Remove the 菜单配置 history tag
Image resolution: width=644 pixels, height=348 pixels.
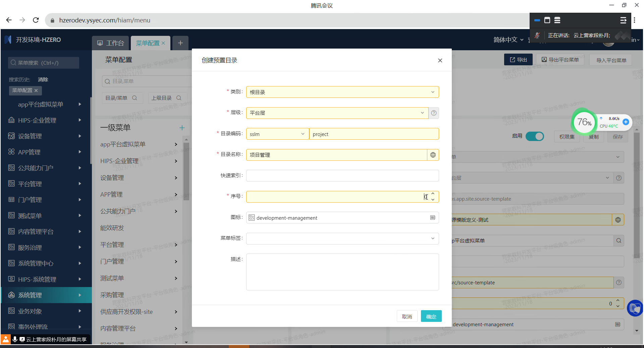click(x=36, y=90)
